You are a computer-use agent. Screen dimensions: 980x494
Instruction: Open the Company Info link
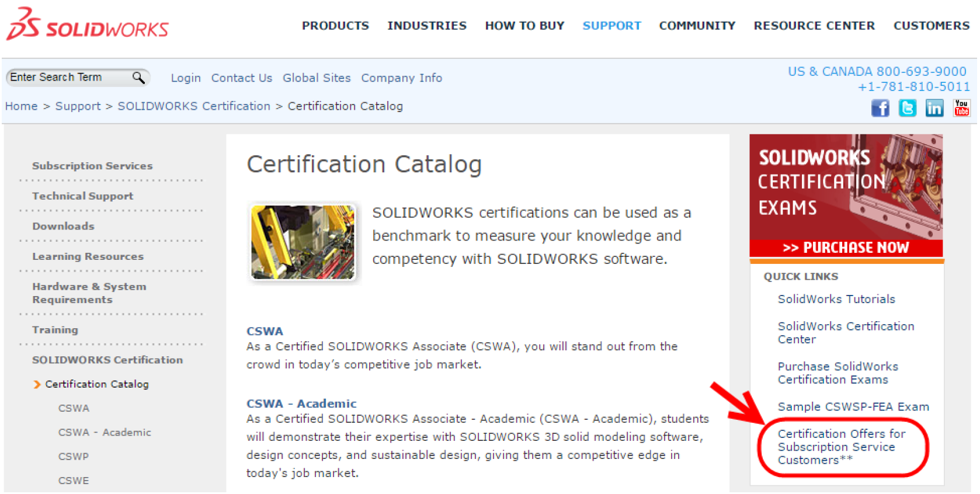pos(401,78)
